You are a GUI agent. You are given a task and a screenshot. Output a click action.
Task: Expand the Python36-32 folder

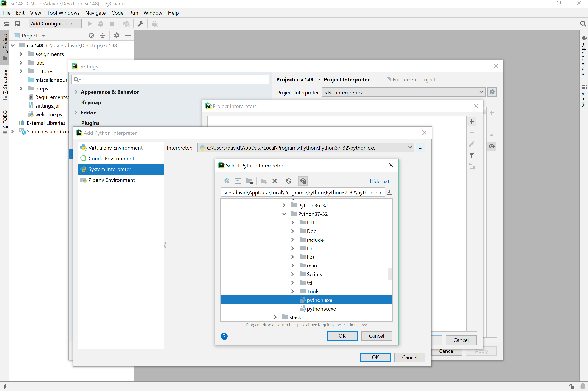click(x=284, y=205)
